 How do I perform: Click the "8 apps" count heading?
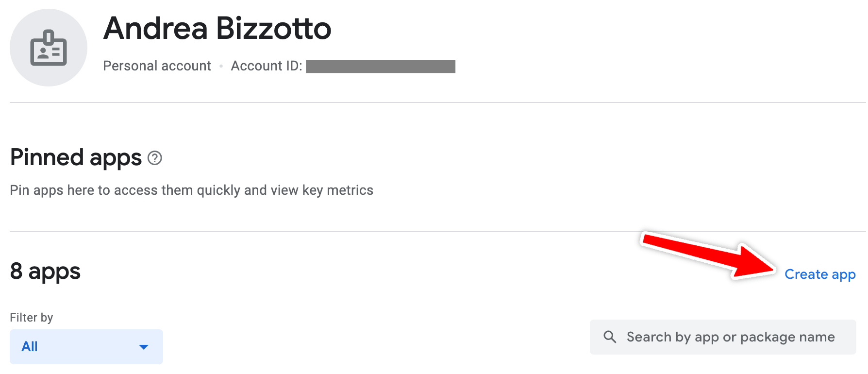[x=45, y=271]
